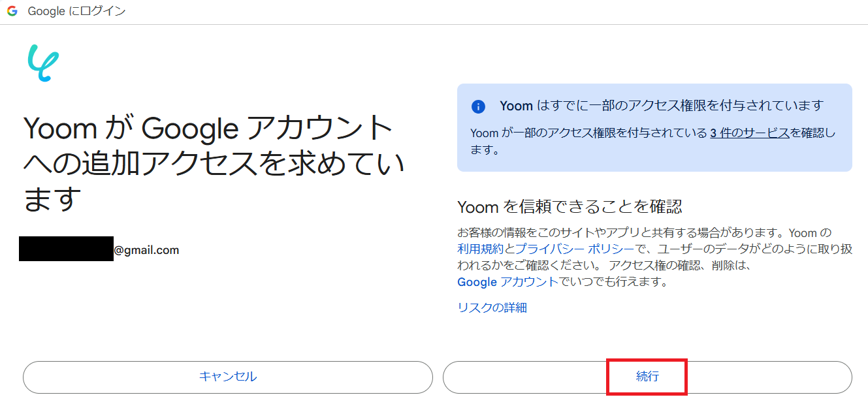Open the リスクの詳細 link
Image resolution: width=868 pixels, height=410 pixels.
click(492, 307)
